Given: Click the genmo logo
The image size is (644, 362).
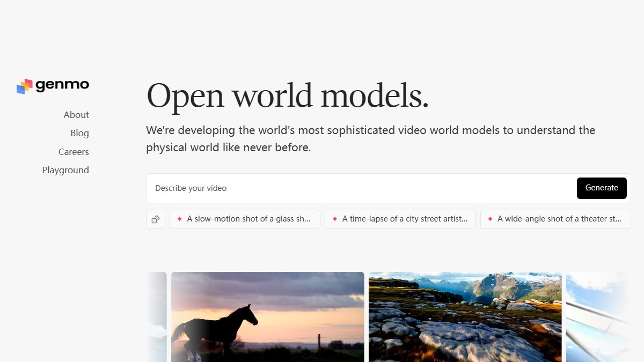Looking at the screenshot, I should click(53, 86).
